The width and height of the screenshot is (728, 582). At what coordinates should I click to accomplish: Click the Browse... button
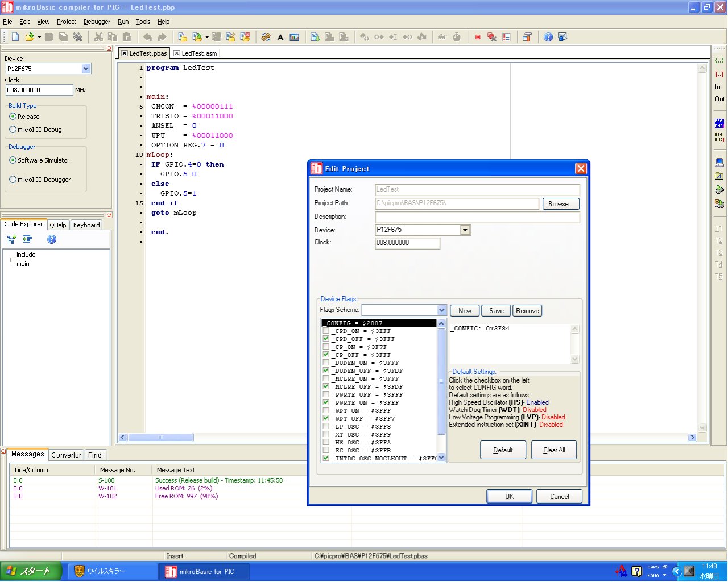coord(561,204)
